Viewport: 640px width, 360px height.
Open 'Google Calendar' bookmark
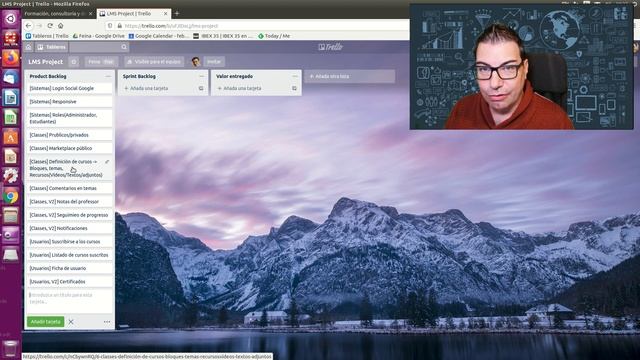pos(158,36)
